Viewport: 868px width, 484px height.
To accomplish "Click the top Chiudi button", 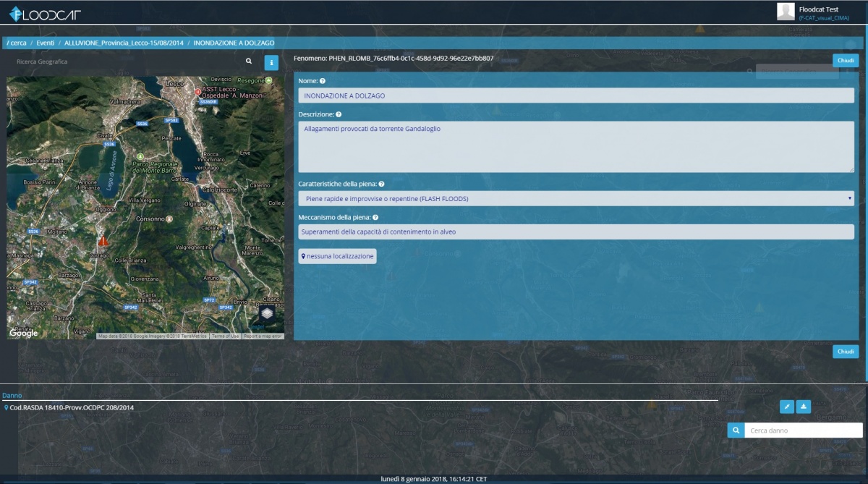I will pos(846,61).
